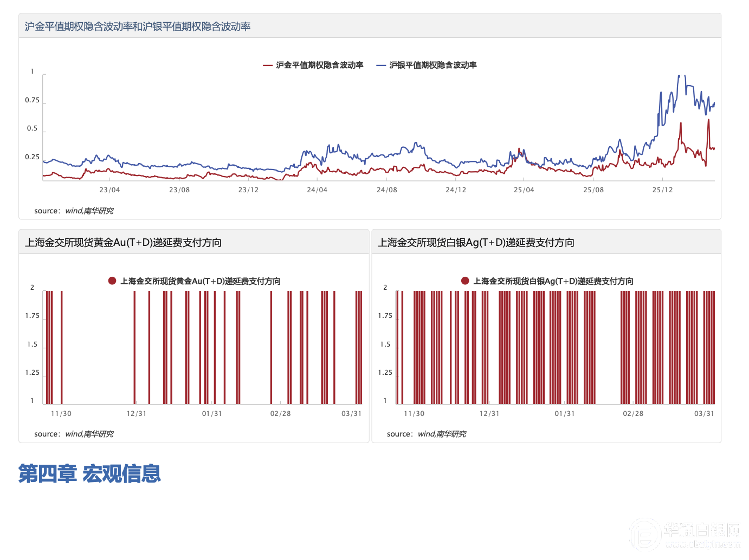Toggle the 上海金交所现货白银Ag(T+D)递延费支付方向 legend text
Screen dimensions: 749x560
pos(553,281)
